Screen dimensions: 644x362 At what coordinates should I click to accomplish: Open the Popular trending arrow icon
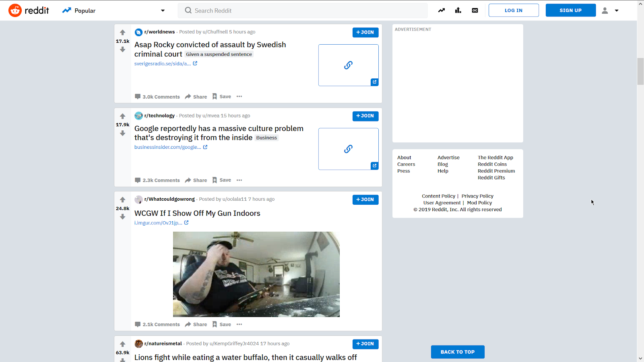(442, 10)
